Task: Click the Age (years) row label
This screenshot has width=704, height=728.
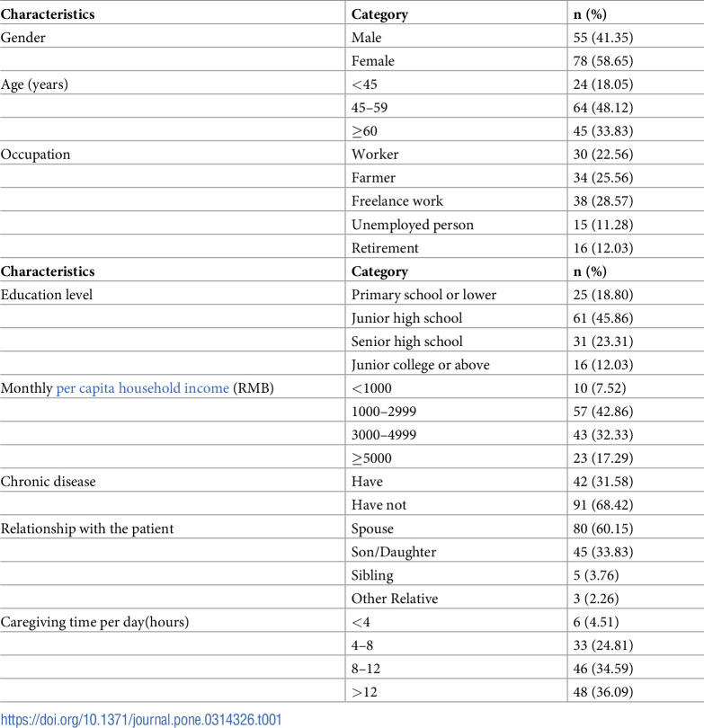Action: 34,84
